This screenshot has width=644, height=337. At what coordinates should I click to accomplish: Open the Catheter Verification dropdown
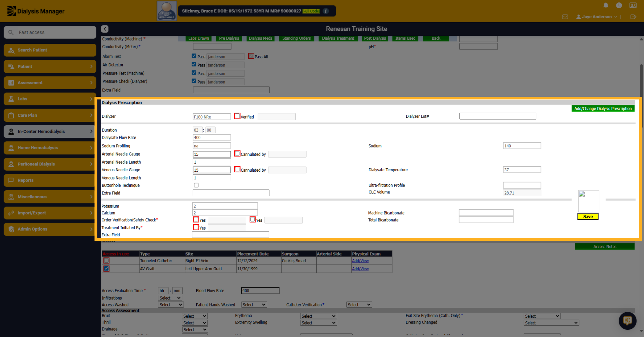pos(359,305)
